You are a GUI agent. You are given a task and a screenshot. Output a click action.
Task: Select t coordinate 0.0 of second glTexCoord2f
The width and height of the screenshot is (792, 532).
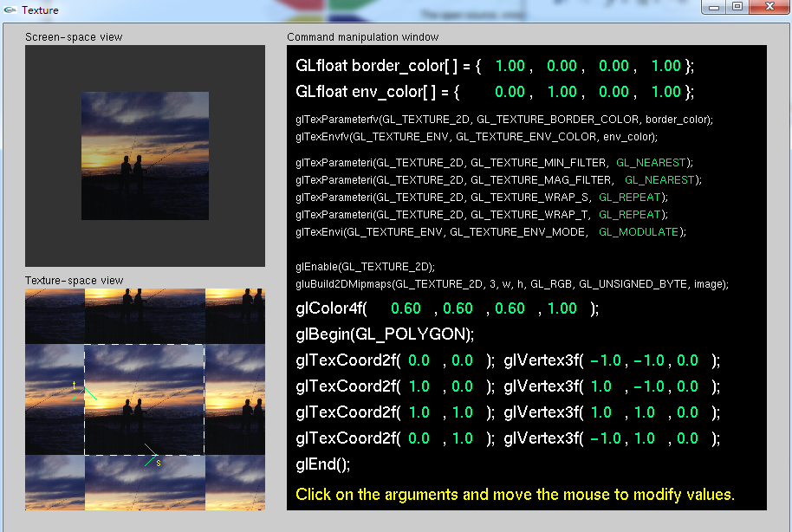(x=462, y=386)
